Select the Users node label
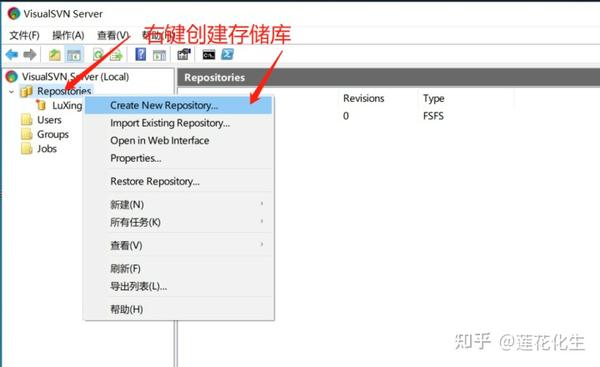 pyautogui.click(x=49, y=120)
